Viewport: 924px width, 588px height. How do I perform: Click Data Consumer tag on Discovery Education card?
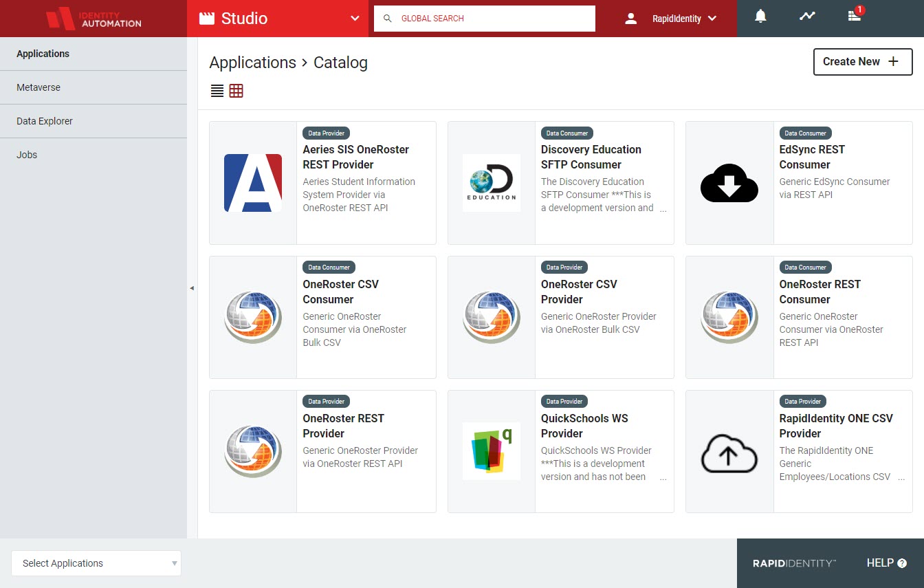tap(567, 133)
